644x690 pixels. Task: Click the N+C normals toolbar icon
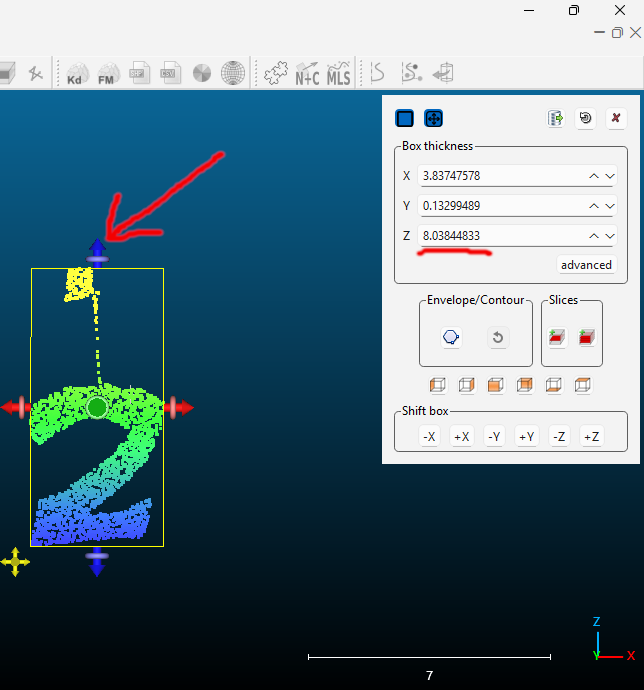[x=307, y=73]
